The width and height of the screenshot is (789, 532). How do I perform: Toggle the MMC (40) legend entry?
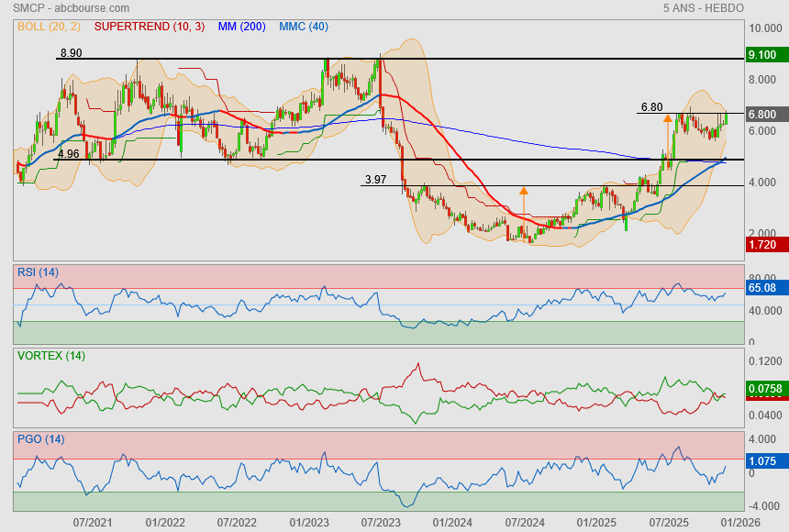click(x=303, y=27)
